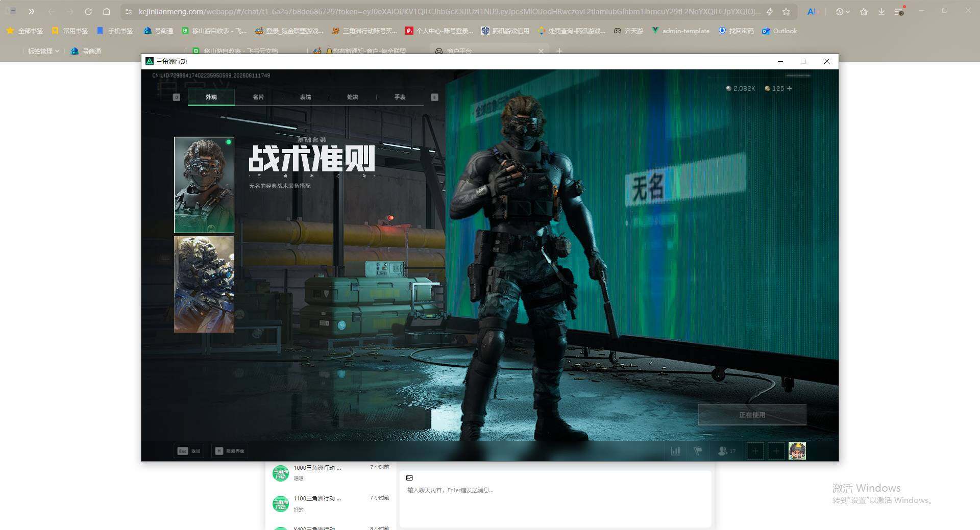The image size is (980, 530).
Task: Open the 个人中心-账号登录 bookmark
Action: (439, 31)
